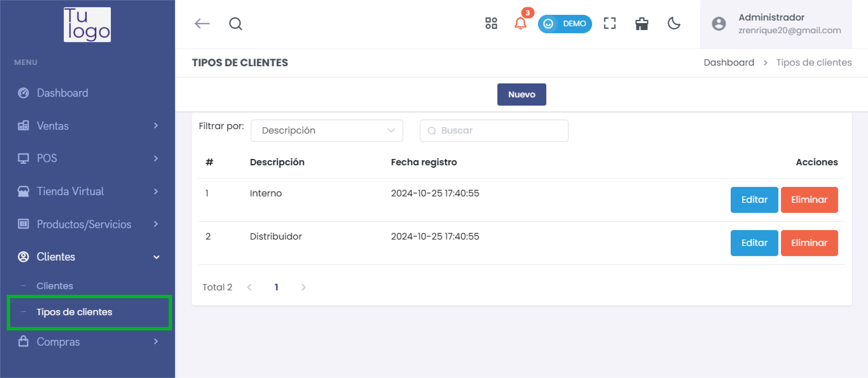The width and height of the screenshot is (868, 378).
Task: Open the search magnifier icon
Action: [235, 23]
